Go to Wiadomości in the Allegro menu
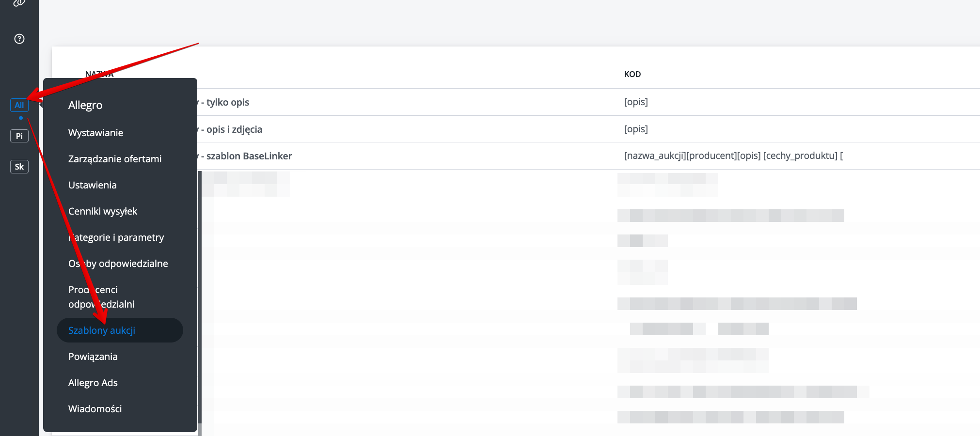 95,409
